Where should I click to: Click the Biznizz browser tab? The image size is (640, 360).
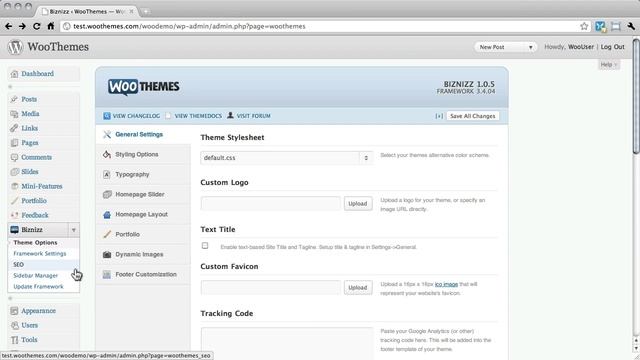[x=87, y=11]
